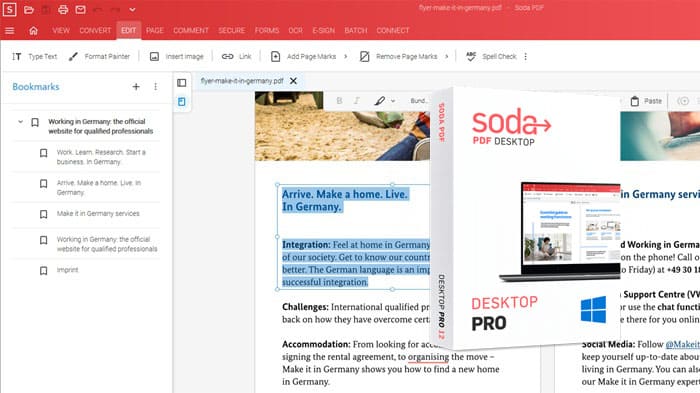700x393 pixels.
Task: Click the heading Arrive. Make a home. Live.
Action: (x=345, y=201)
